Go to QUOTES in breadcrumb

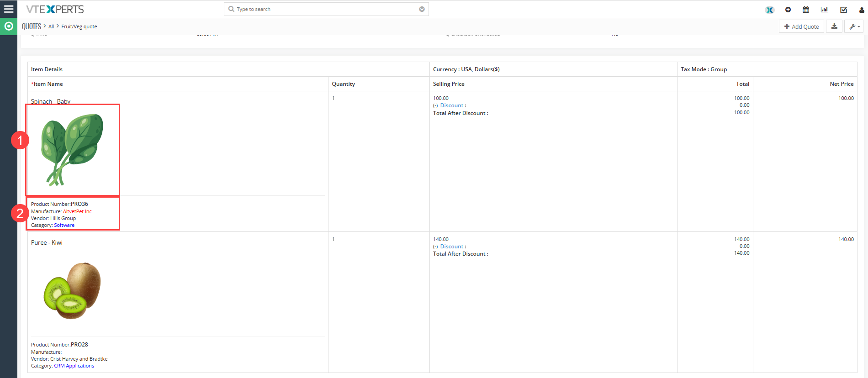pyautogui.click(x=32, y=26)
